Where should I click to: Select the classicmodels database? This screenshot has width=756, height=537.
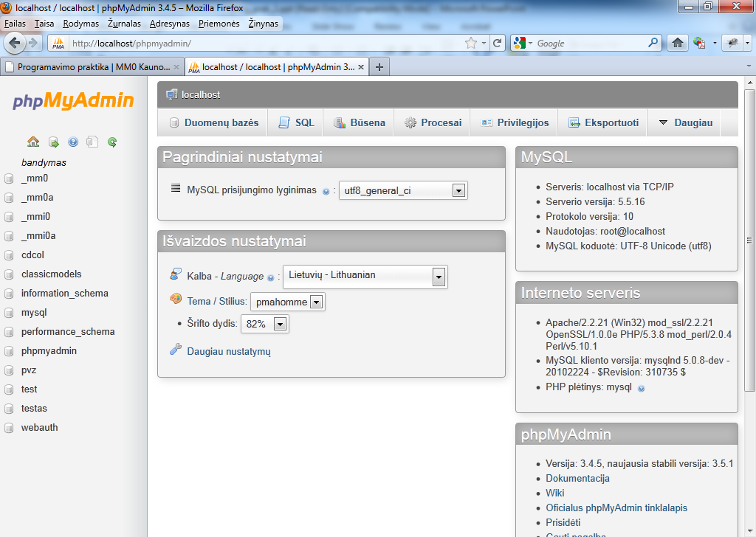pyautogui.click(x=52, y=274)
